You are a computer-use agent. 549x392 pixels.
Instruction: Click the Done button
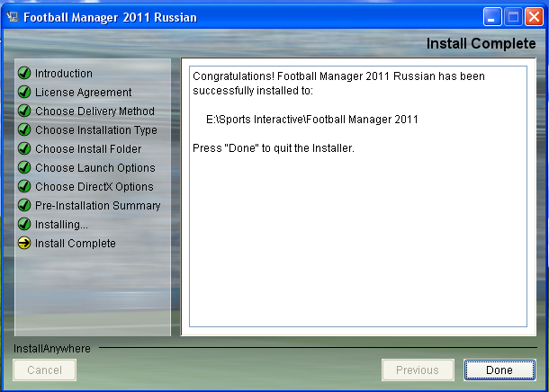pyautogui.click(x=499, y=370)
